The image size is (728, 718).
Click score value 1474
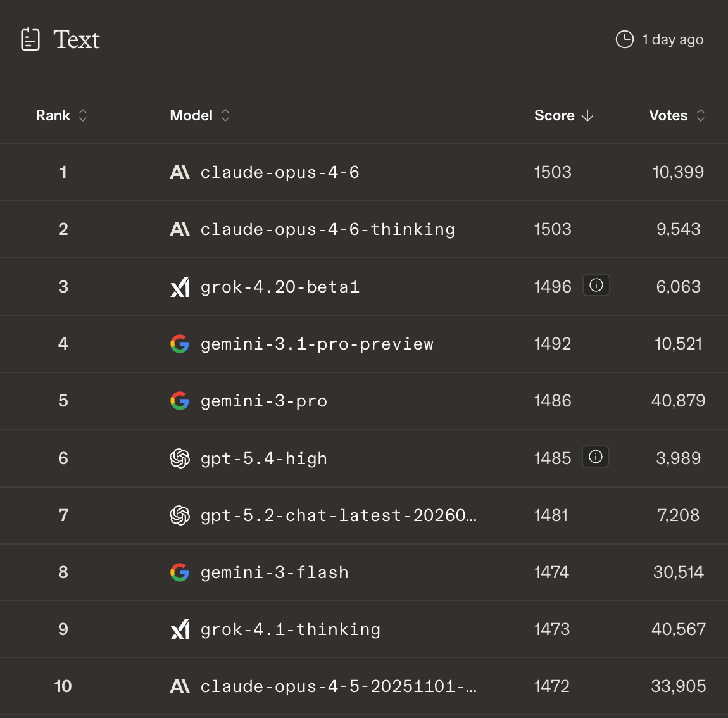point(551,572)
